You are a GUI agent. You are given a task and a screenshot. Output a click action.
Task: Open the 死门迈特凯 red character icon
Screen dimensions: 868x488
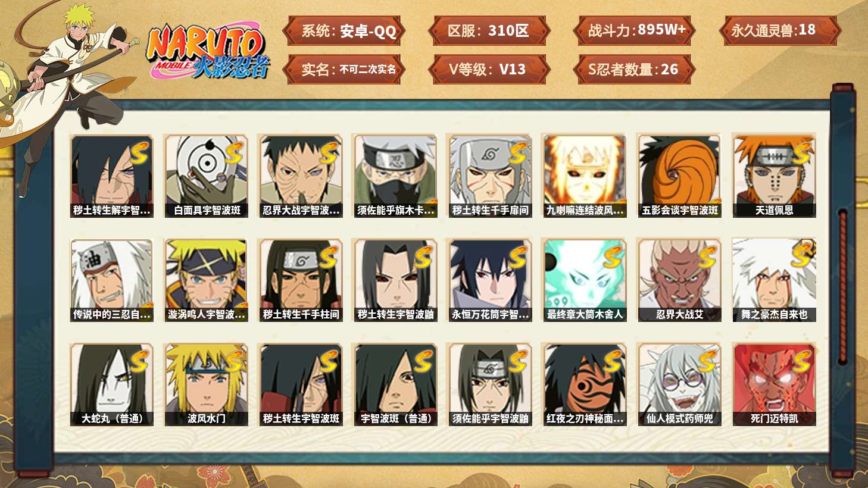pyautogui.click(x=774, y=384)
